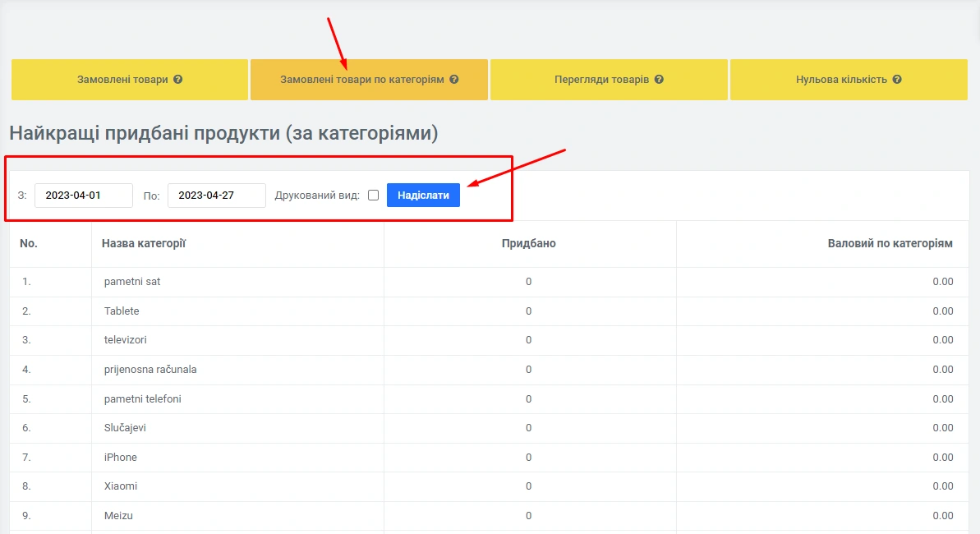Viewport: 980px width, 534px height.
Task: Click the Xiaomi category name
Action: 121,486
